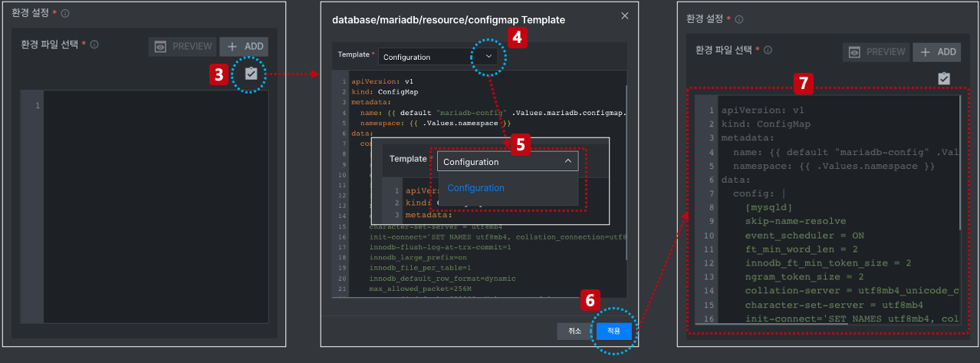Click the clipboard template icon in right panel
This screenshot has width=980, height=363.
[x=944, y=78]
